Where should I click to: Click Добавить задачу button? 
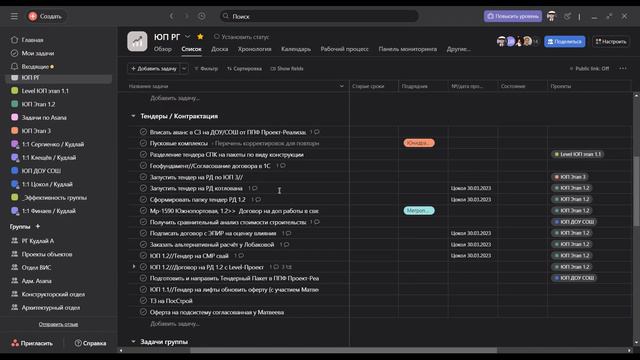click(154, 69)
